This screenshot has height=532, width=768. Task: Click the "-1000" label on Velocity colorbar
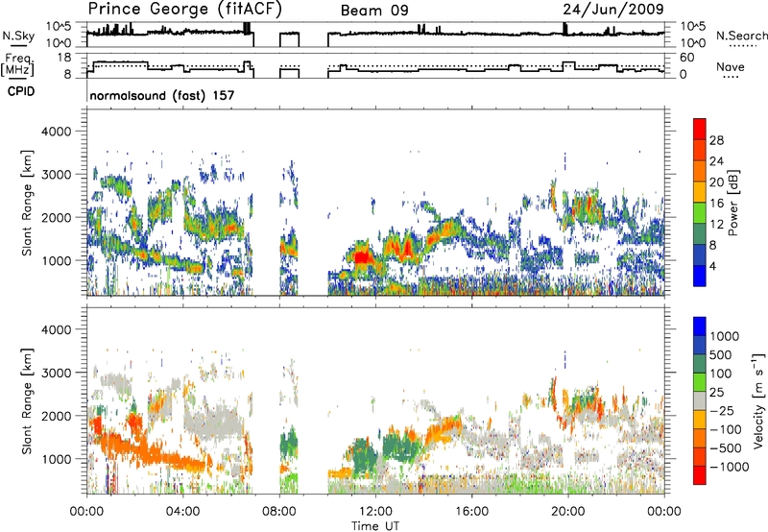(729, 467)
